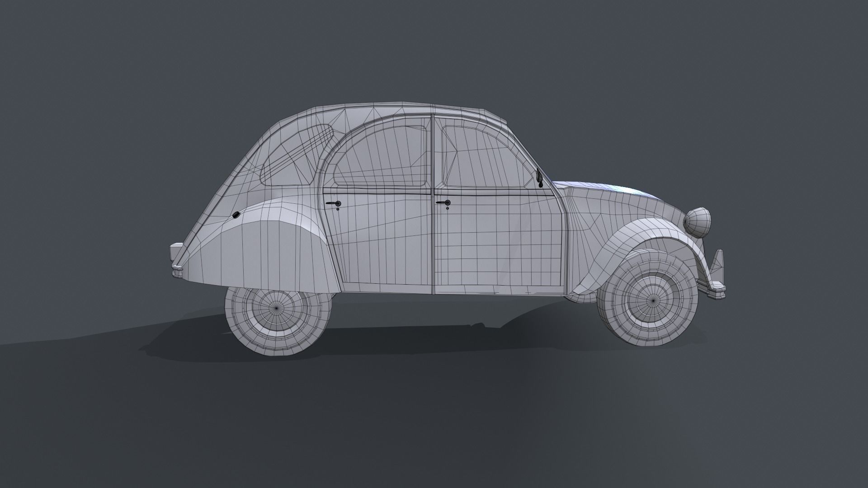Screen dimensions: 868x488
Task: Select the car's rear wheel hub
Action: click(277, 308)
